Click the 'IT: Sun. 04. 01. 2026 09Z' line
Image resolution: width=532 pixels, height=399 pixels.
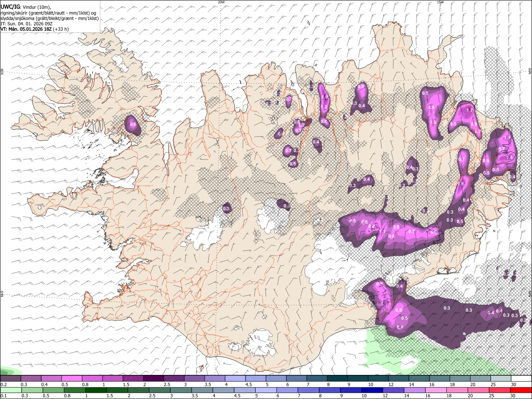[x=27, y=24]
